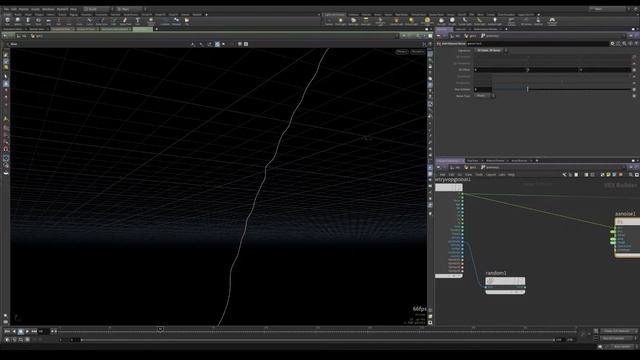
Task: Open the Main take dropdown in menu bar
Action: pyautogui.click(x=130, y=9)
